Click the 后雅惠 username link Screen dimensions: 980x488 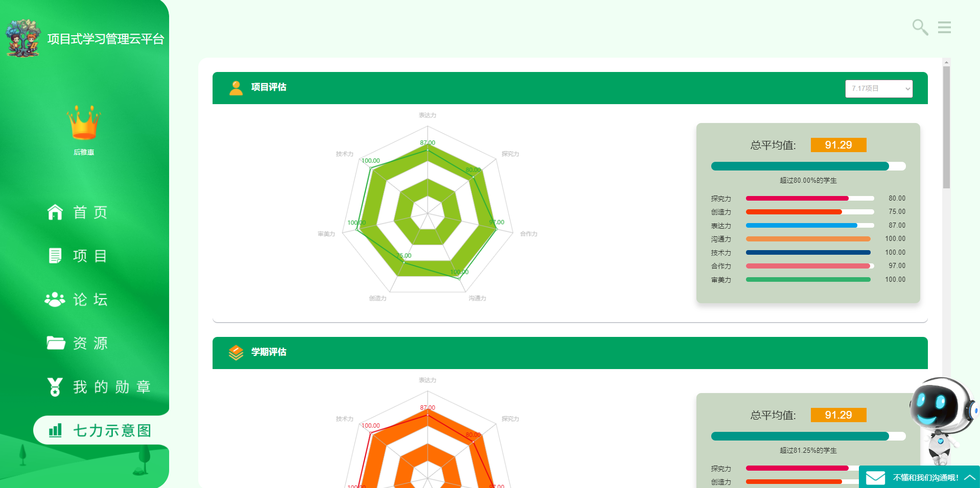(84, 152)
